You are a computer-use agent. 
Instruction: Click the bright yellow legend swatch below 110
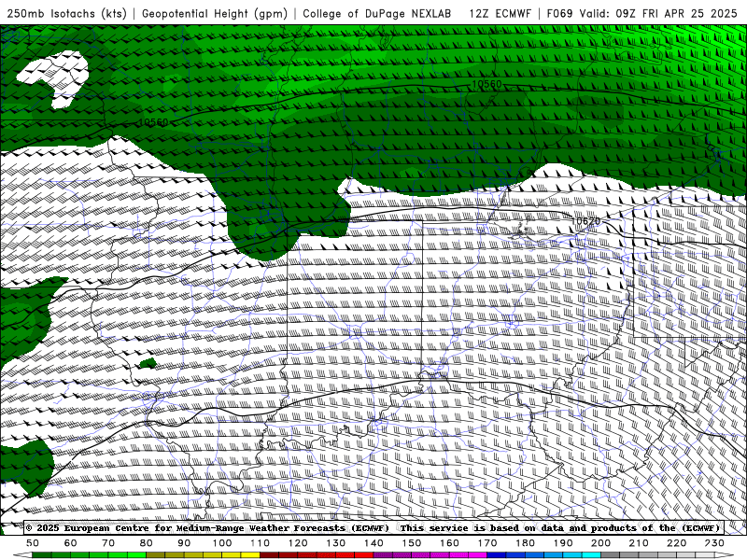250,555
